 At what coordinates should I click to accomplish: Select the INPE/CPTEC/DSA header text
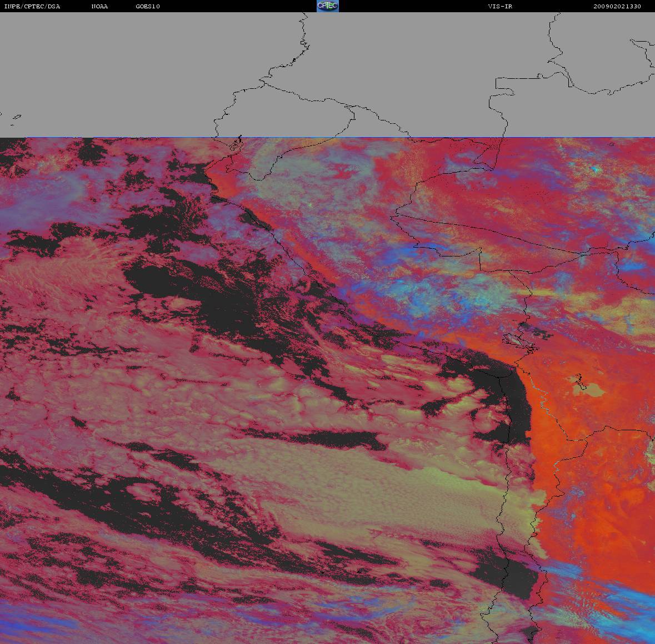[x=32, y=6]
